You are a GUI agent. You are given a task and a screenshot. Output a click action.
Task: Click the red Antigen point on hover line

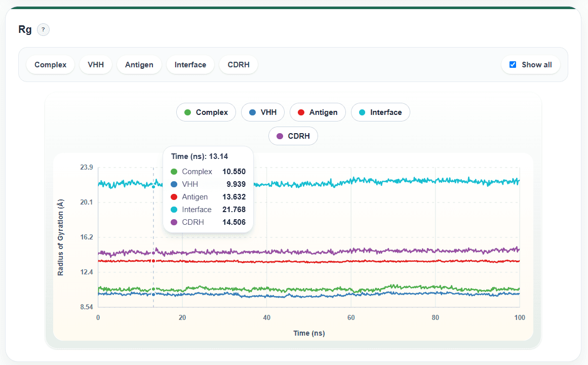pyautogui.click(x=153, y=261)
